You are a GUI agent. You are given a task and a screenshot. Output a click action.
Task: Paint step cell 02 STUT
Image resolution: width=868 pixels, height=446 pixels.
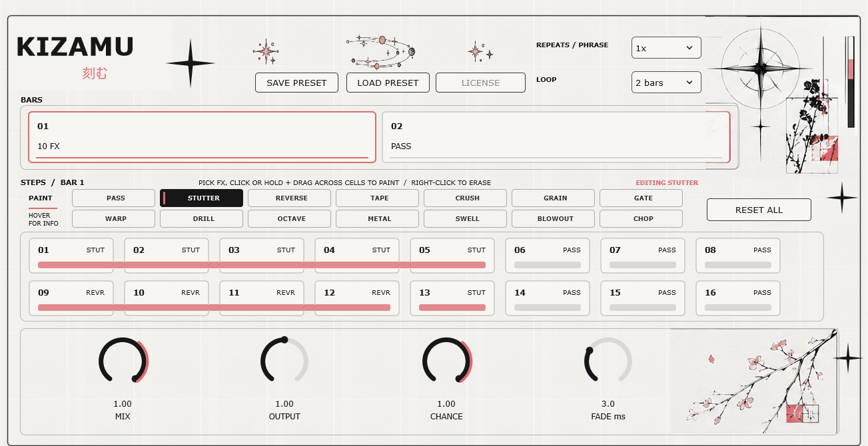167,256
